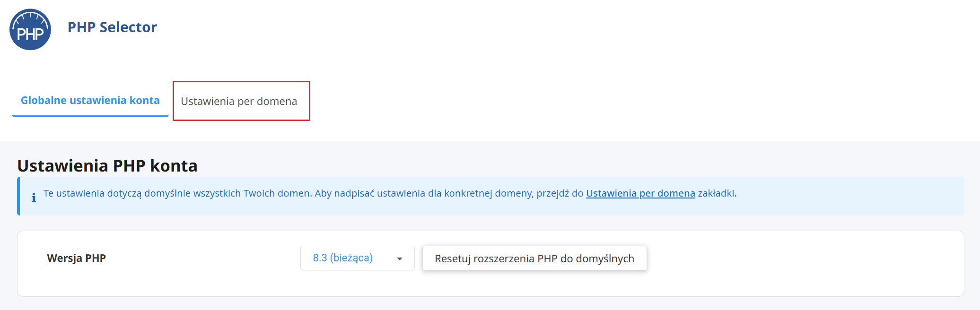This screenshot has height=310, width=980.
Task: Click the caret arrow in the version dropdown
Action: pos(400,258)
